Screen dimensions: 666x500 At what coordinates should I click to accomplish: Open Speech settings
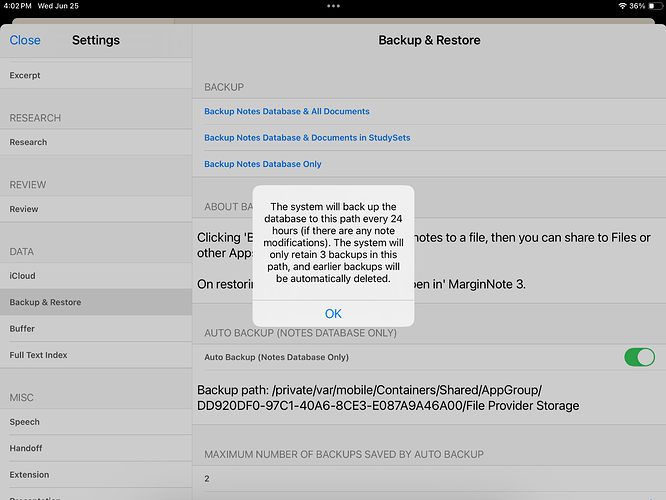pos(96,422)
